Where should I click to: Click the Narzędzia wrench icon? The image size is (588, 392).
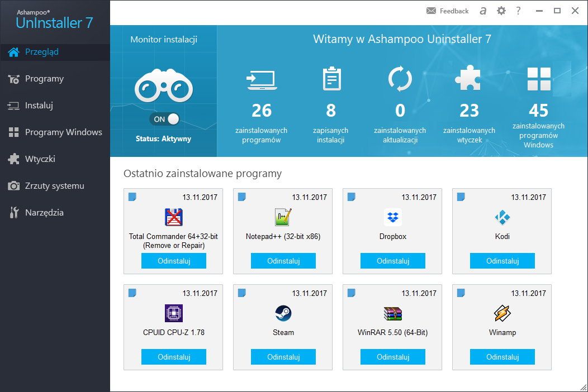[14, 213]
